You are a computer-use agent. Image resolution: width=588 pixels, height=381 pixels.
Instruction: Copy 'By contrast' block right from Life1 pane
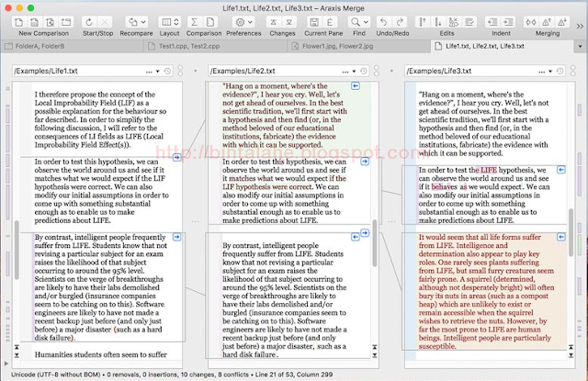click(x=176, y=237)
